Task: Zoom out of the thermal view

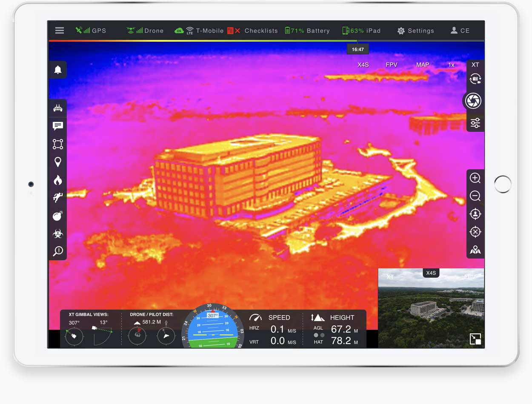Action: pyautogui.click(x=475, y=196)
